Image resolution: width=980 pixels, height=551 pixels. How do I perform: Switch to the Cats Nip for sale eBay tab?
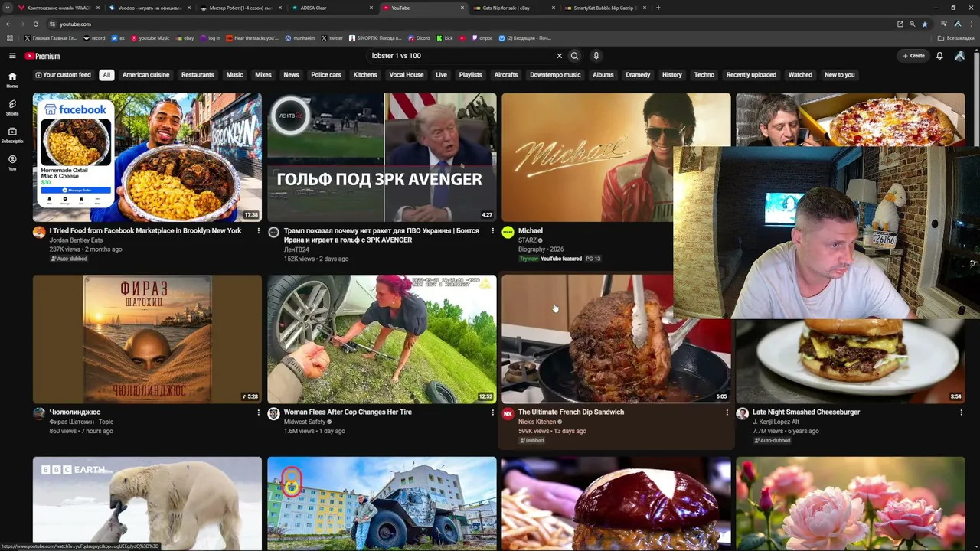pos(514,8)
